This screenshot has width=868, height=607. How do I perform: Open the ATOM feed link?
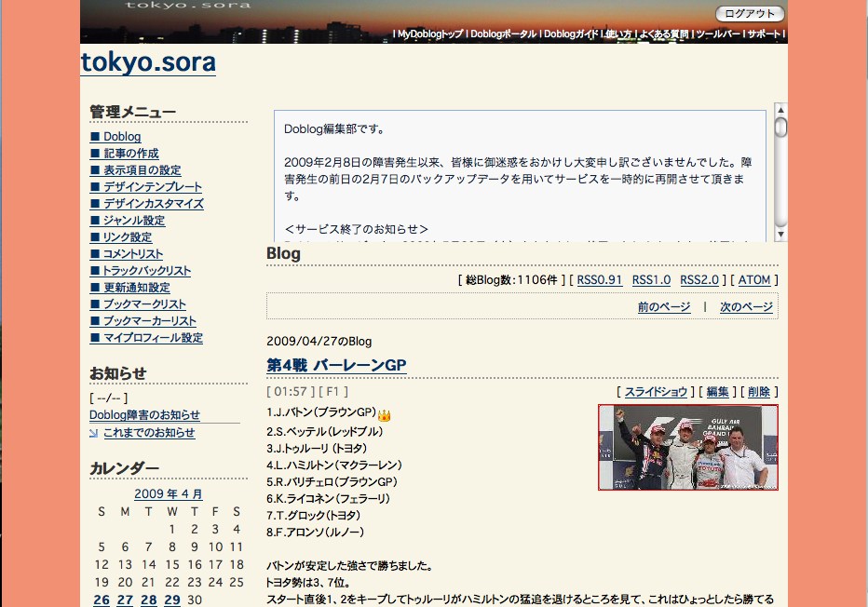(754, 280)
